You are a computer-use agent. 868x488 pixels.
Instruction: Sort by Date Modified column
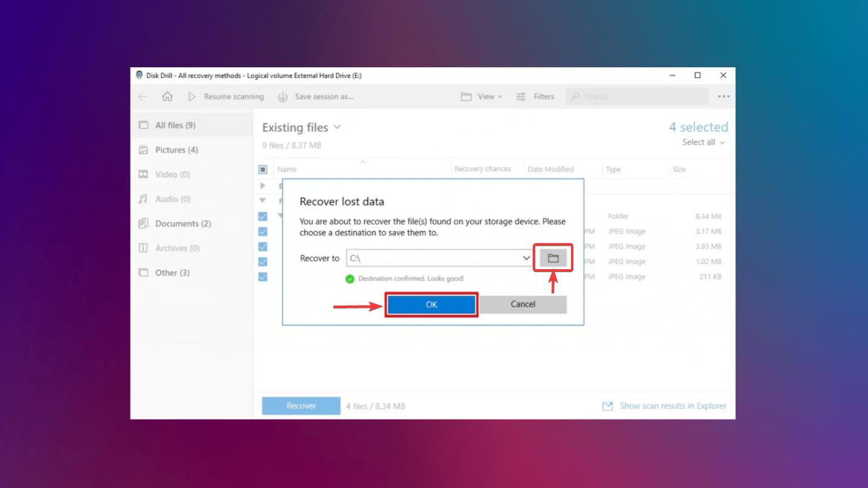[550, 169]
